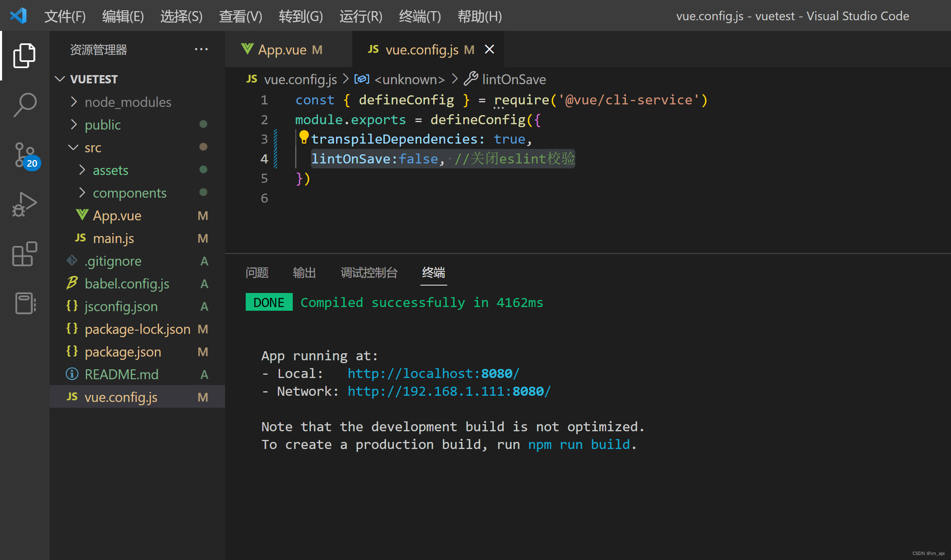Click the lightbulb quick-fix icon on line 3

pyautogui.click(x=304, y=137)
